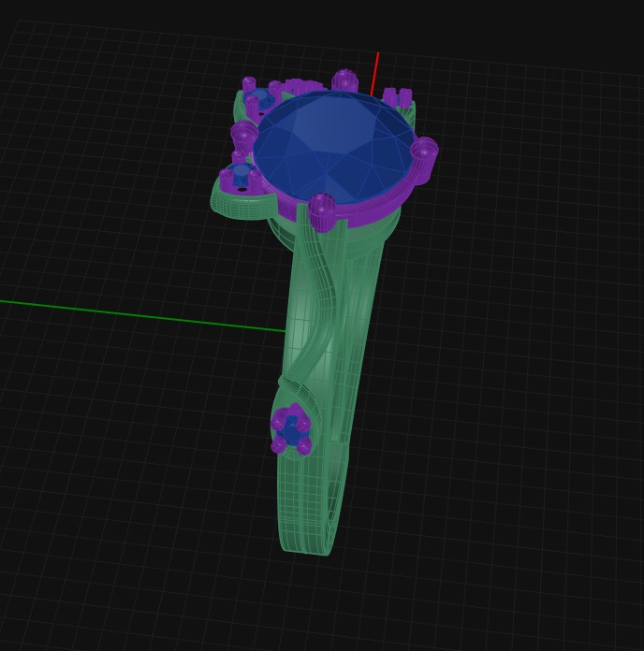
Task: Select the topmost purple prong behind center stone
Action: (x=344, y=80)
